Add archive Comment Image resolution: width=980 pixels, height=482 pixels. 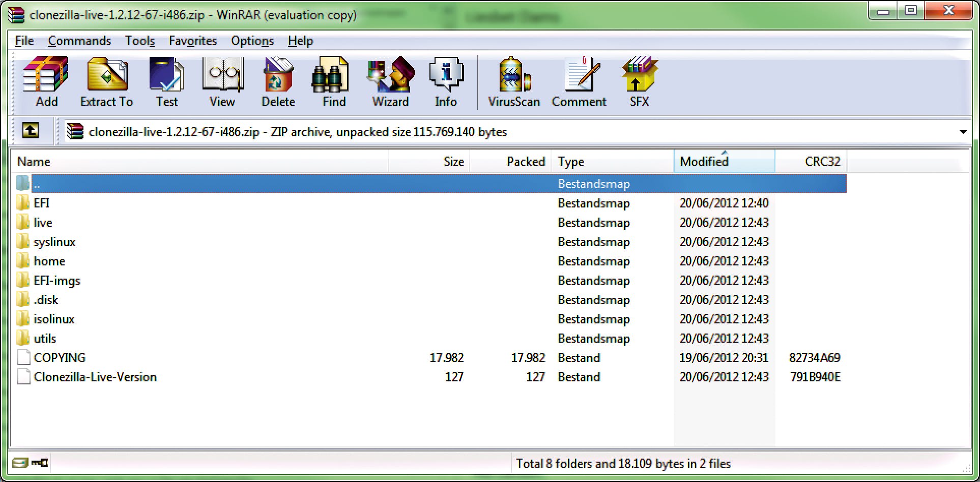click(579, 81)
